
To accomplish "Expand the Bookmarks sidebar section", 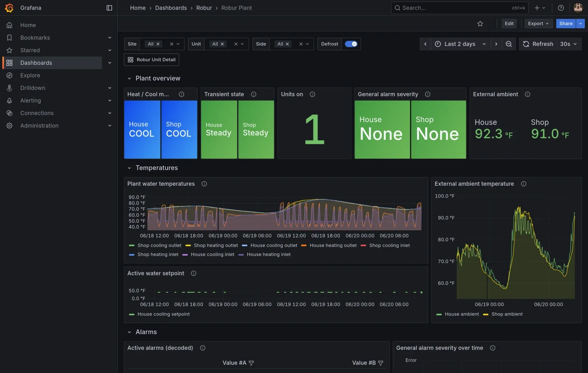I will pos(110,38).
